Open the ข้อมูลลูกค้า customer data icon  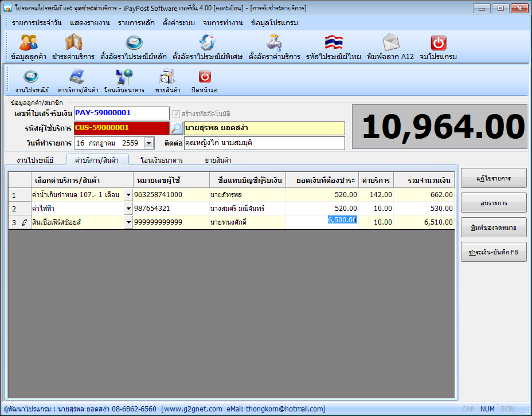coord(29,44)
